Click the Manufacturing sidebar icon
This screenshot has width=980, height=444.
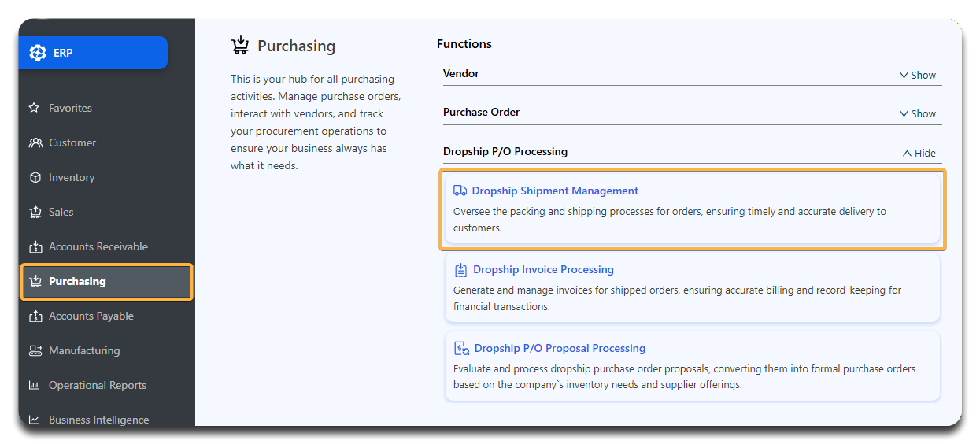35,350
